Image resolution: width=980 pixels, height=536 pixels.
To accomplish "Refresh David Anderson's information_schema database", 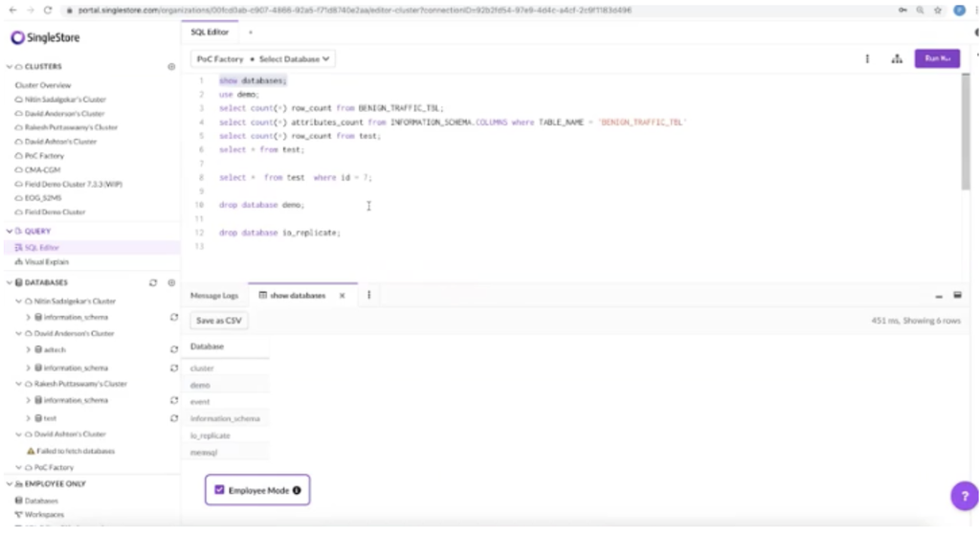I will coord(174,368).
